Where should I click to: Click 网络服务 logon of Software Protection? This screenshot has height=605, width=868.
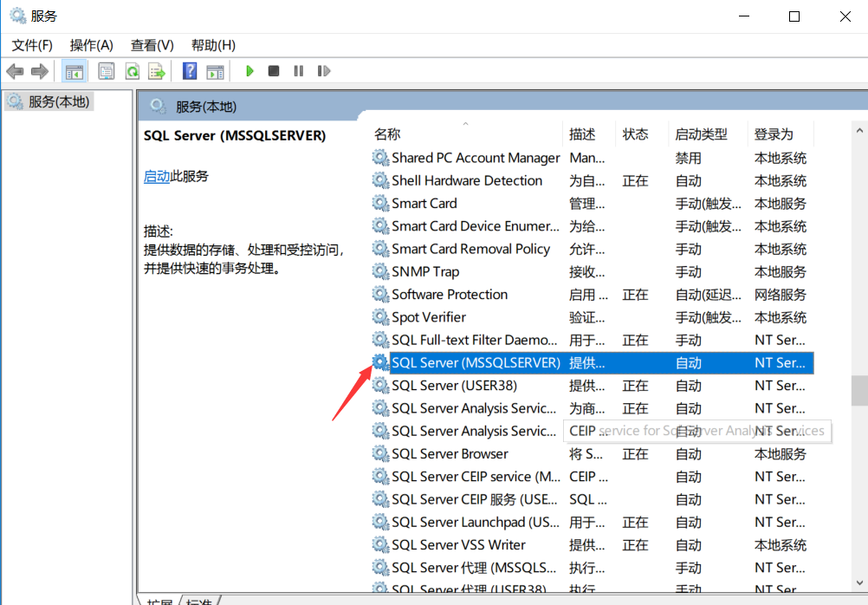(781, 295)
